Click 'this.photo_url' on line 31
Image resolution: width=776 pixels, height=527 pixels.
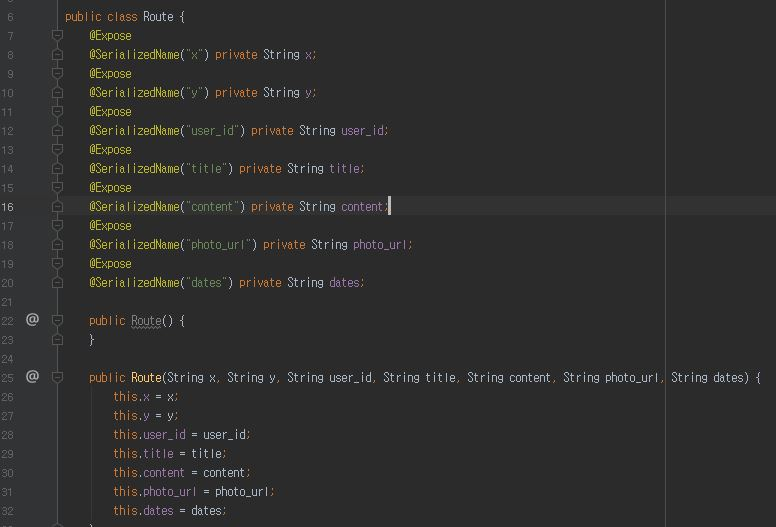pyautogui.click(x=155, y=491)
